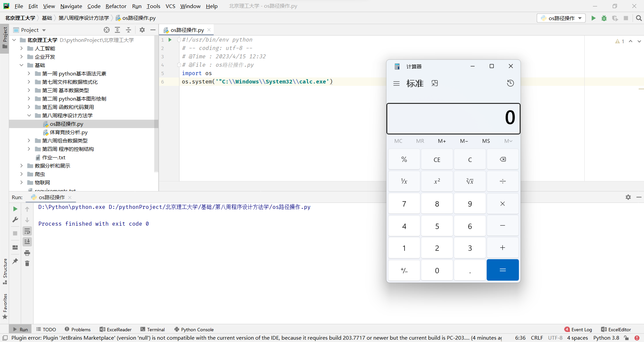Click calculator backspace key
644x342 pixels.
(x=502, y=159)
